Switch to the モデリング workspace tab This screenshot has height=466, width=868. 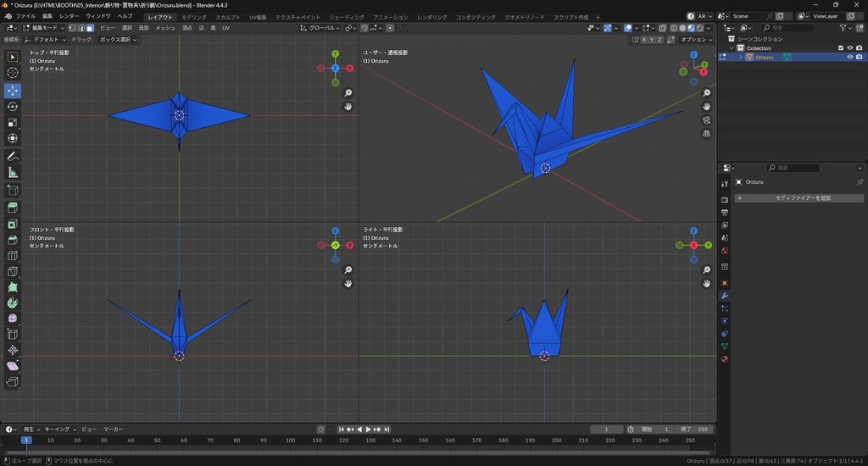(194, 17)
